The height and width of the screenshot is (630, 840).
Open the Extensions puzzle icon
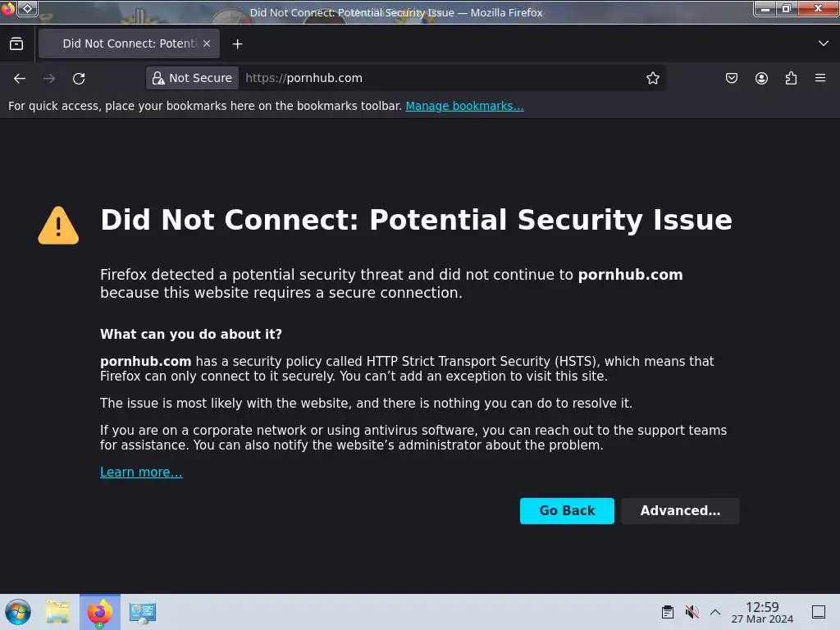click(791, 78)
